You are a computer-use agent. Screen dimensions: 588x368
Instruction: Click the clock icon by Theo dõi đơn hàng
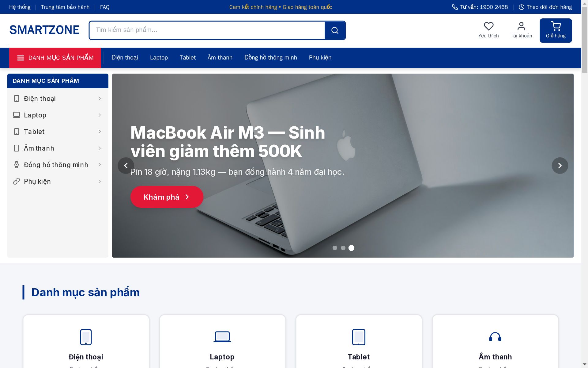tap(522, 7)
